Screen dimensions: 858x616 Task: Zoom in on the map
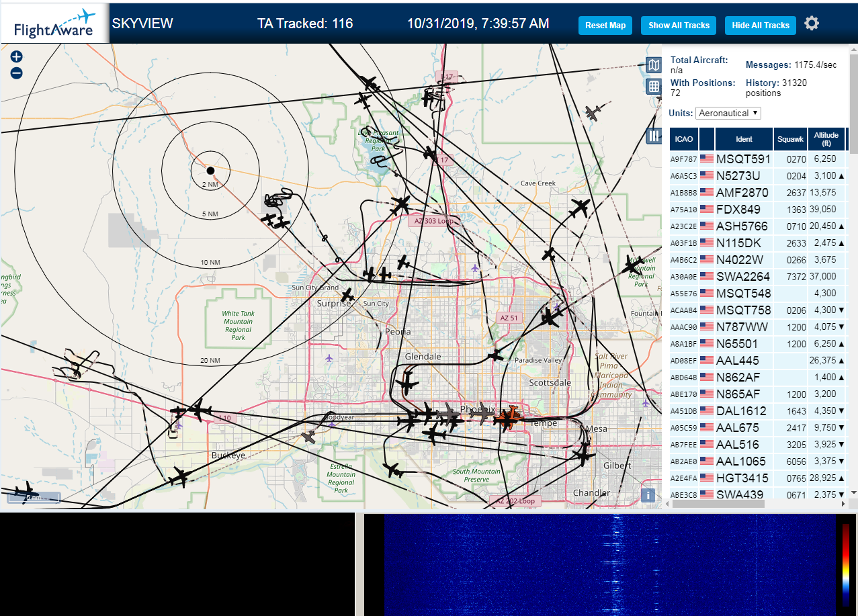pyautogui.click(x=17, y=57)
